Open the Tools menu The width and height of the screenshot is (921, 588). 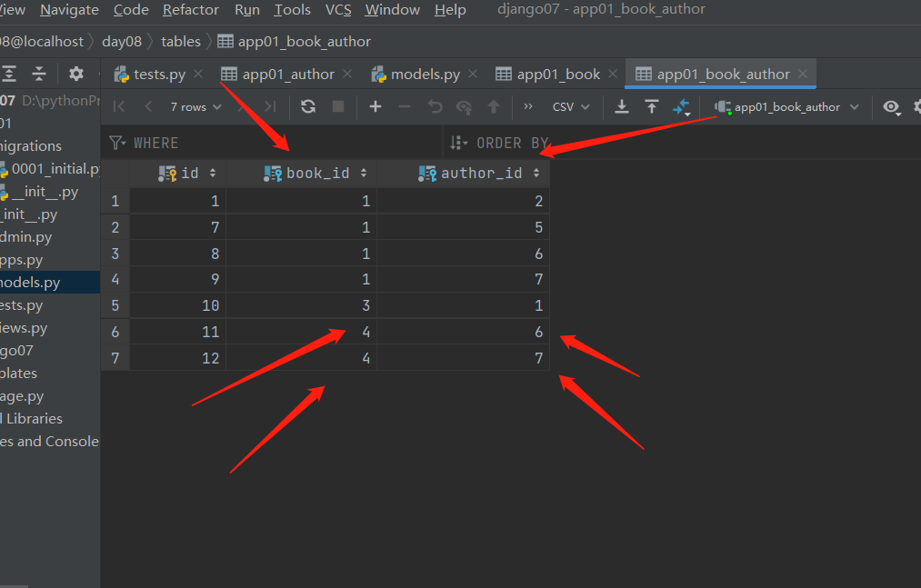(x=292, y=10)
